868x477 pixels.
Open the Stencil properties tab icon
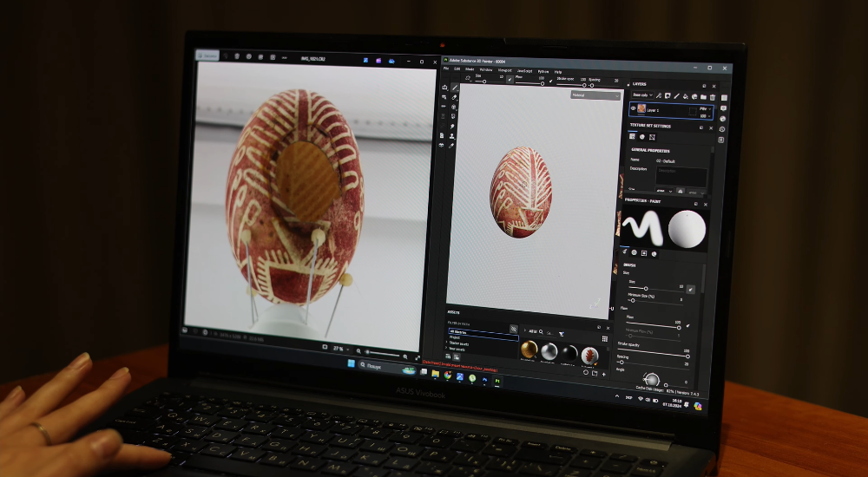644,253
